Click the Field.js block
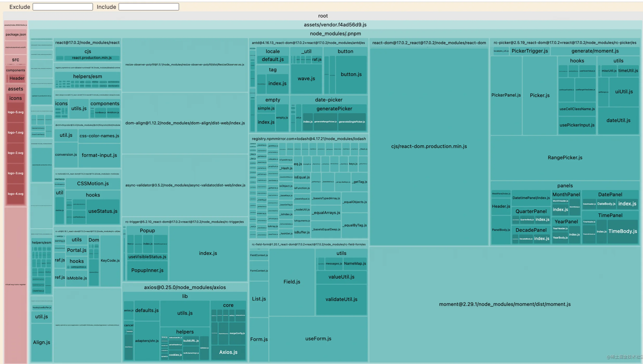The image size is (643, 364). tap(292, 282)
